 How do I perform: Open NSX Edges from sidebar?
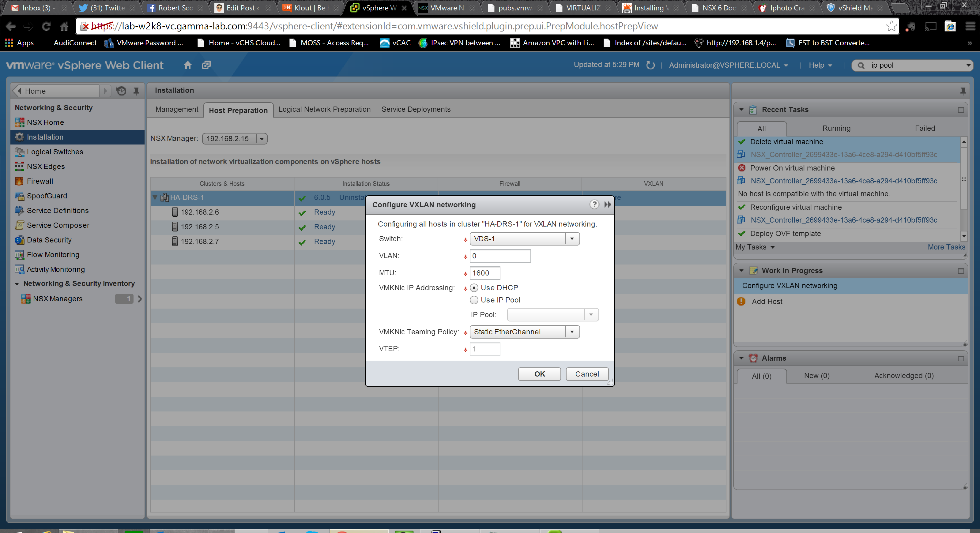pos(46,166)
